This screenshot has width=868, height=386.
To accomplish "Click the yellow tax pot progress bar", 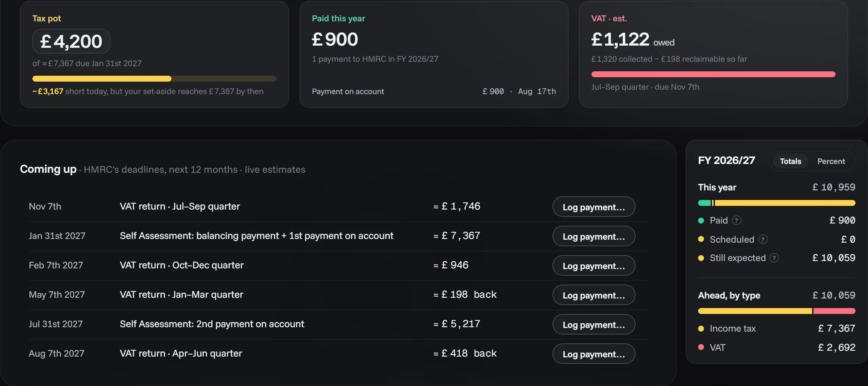I will pyautogui.click(x=154, y=79).
